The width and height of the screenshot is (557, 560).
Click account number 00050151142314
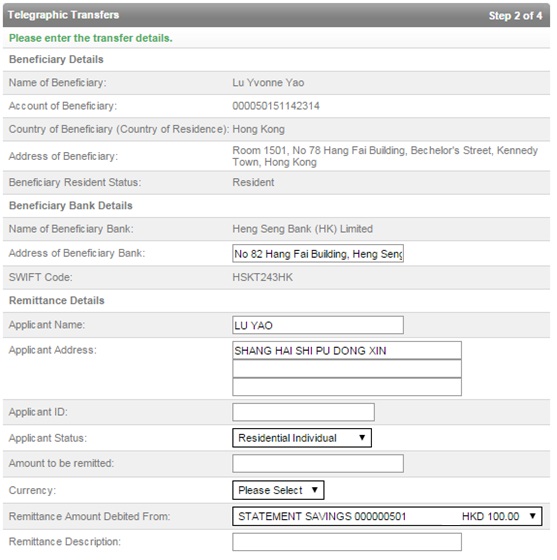(x=276, y=106)
